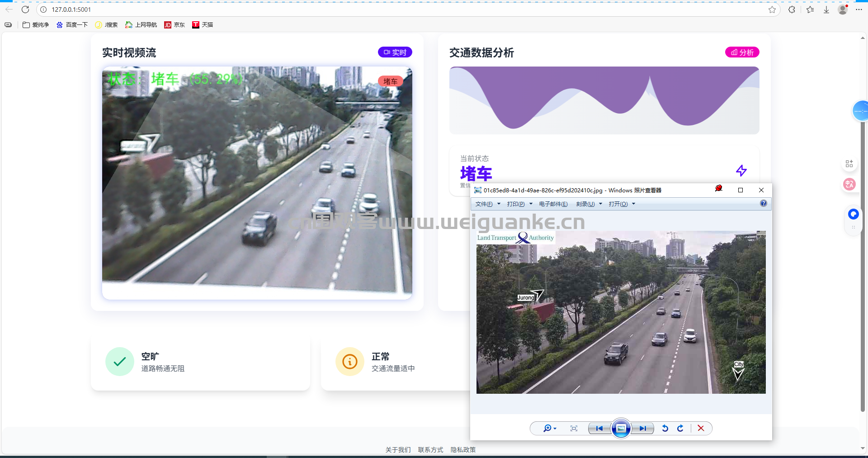
Task: Refresh the browser page
Action: (x=25, y=10)
